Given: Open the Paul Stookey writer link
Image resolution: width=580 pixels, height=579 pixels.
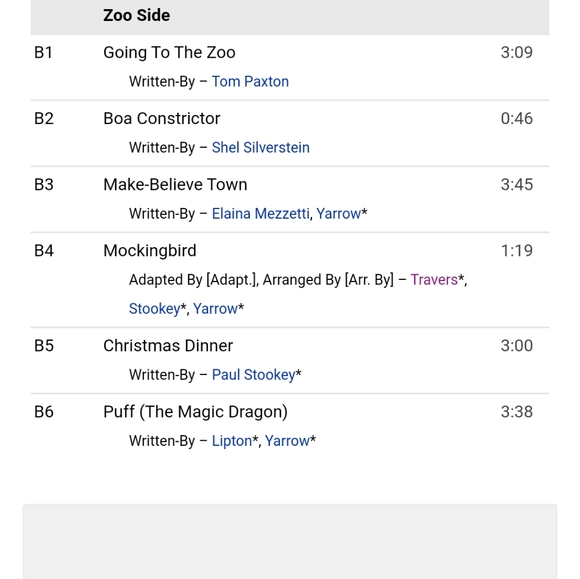Looking at the screenshot, I should [253, 375].
